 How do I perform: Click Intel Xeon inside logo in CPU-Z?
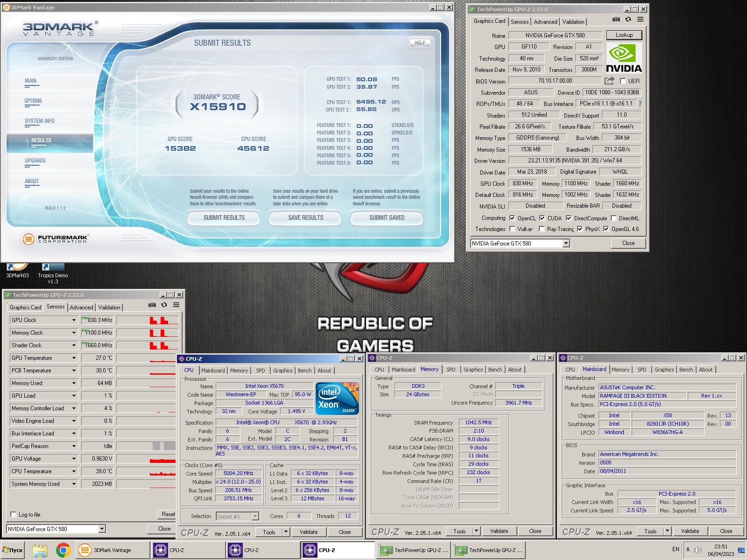[337, 399]
